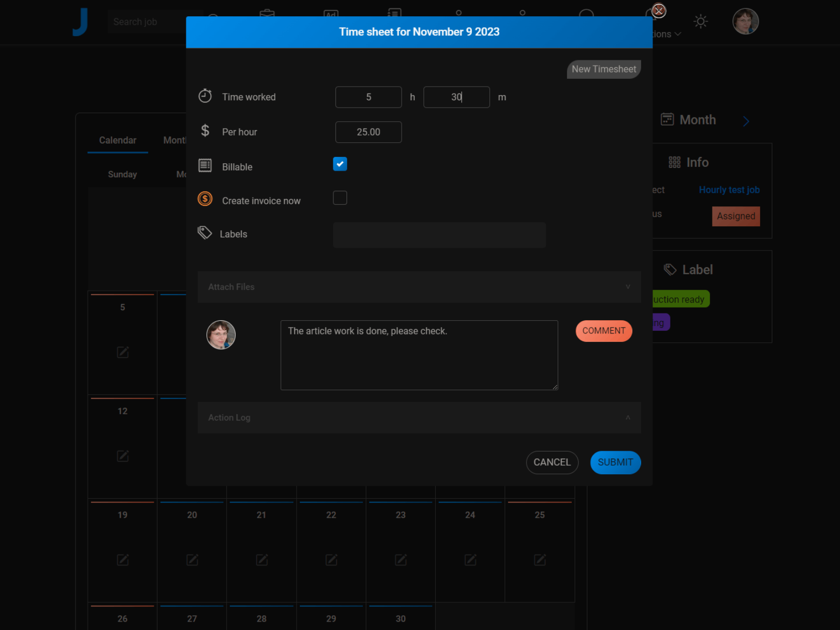
Task: Click the 'Time worked' label
Action: (x=249, y=97)
